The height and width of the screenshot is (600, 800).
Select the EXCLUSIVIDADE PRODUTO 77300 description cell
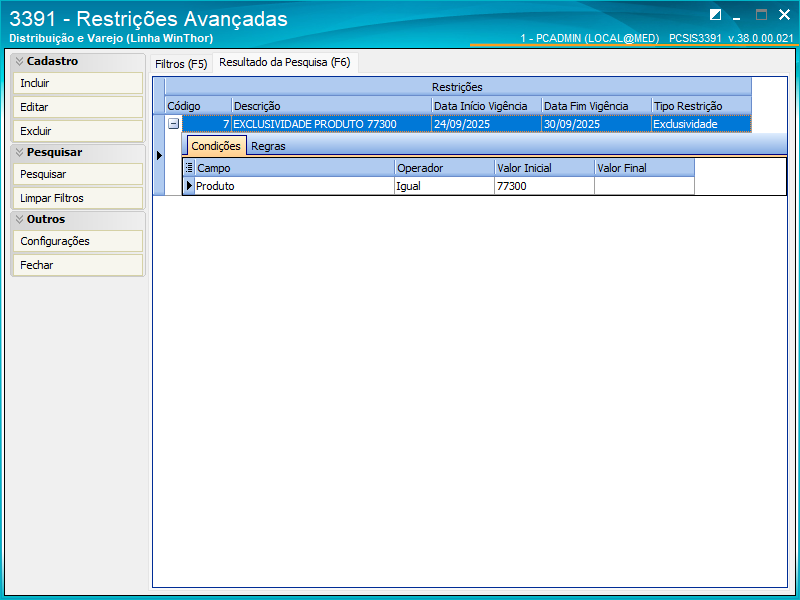click(x=332, y=124)
